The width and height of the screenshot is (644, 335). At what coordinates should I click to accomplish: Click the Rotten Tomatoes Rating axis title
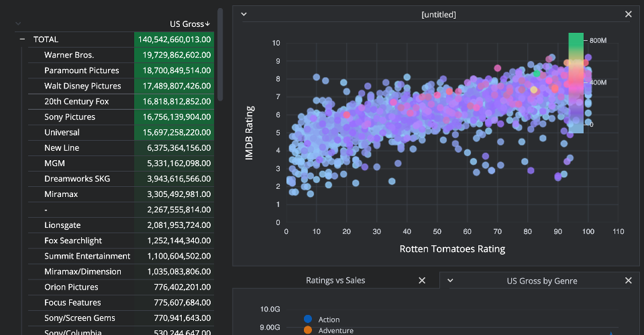(x=452, y=249)
